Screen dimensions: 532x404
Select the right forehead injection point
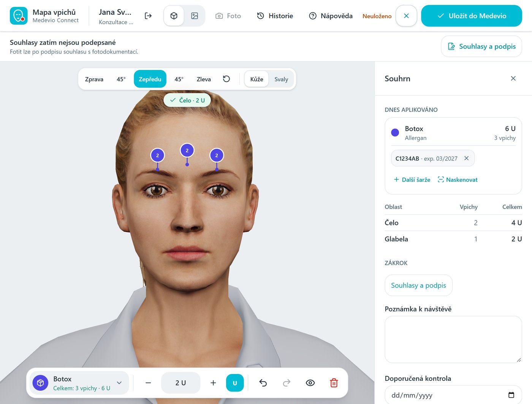pos(217,155)
